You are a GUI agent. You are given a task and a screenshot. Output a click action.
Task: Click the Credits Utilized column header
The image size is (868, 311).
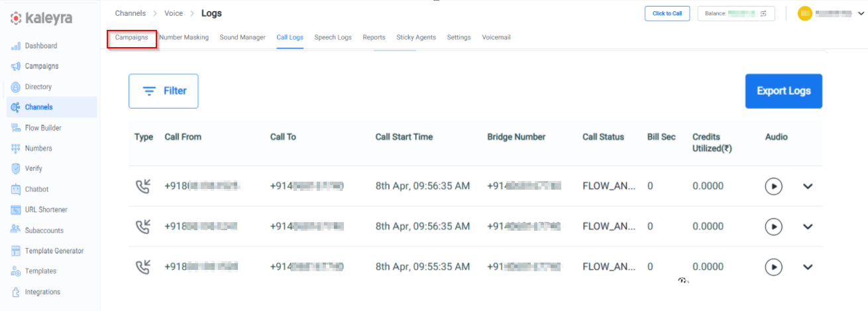coord(712,143)
